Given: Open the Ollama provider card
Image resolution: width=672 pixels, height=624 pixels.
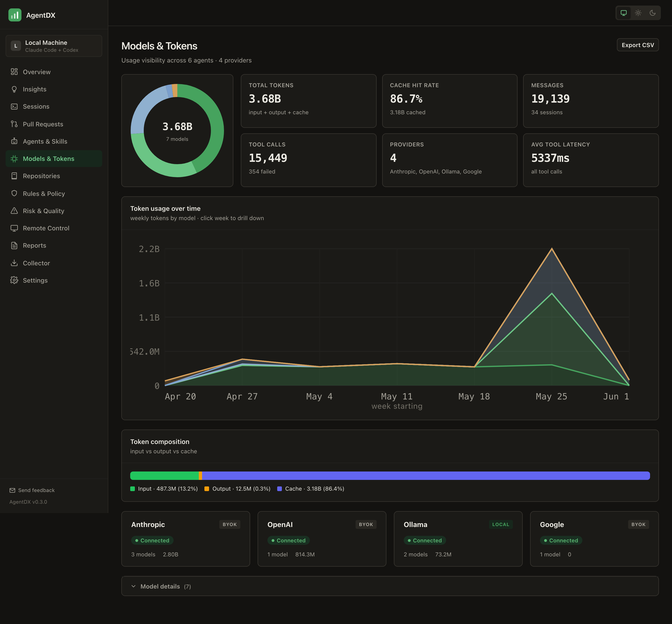Looking at the screenshot, I should tap(458, 539).
